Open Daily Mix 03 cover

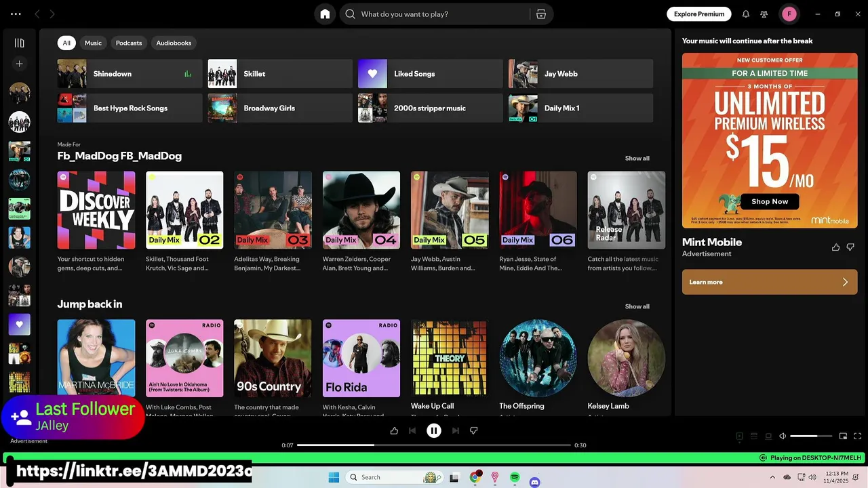(273, 210)
